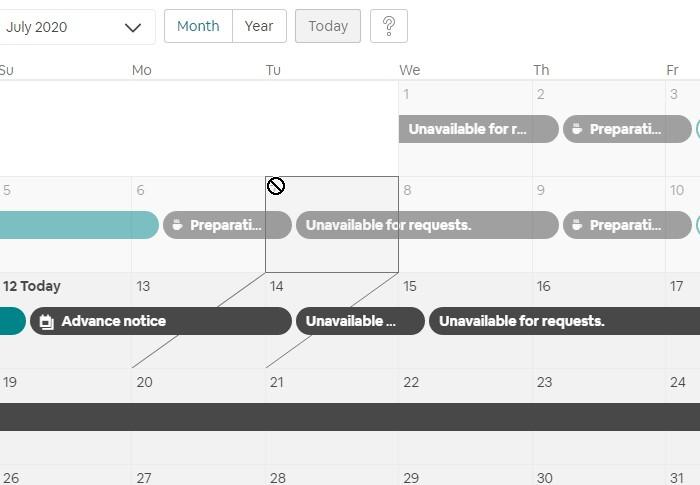Select the Unavailable for requests bar starting July 7
This screenshot has height=485, width=700.
point(426,225)
